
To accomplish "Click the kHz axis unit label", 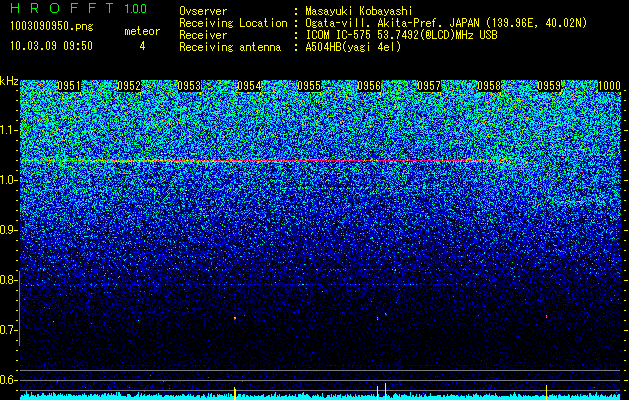I will [x=9, y=81].
